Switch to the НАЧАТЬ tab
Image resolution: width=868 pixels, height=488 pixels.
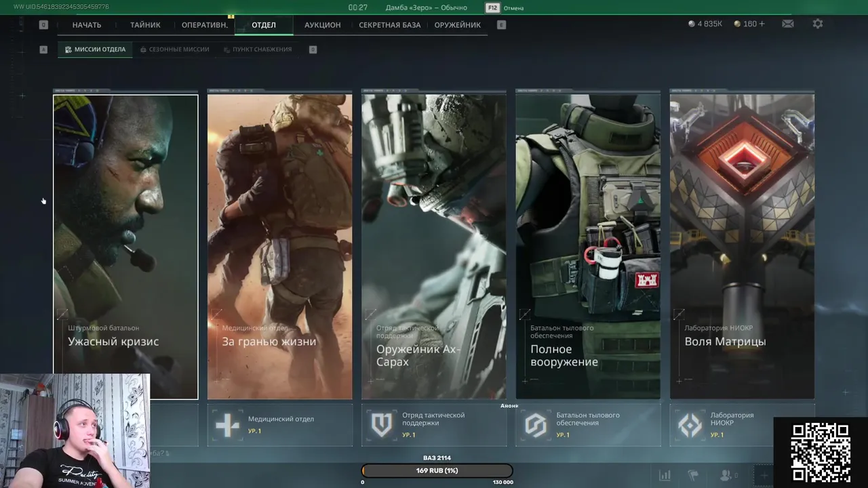87,25
